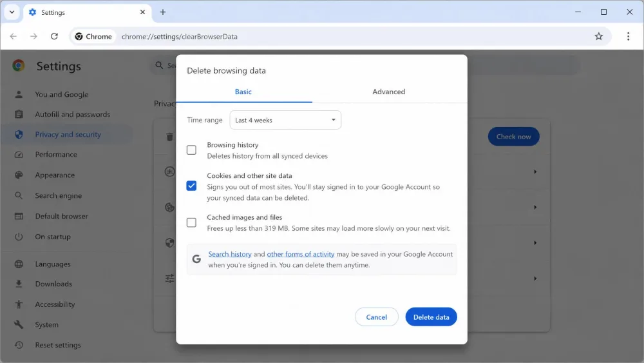Select Privacy and security in sidebar
Image resolution: width=644 pixels, height=363 pixels.
click(68, 134)
